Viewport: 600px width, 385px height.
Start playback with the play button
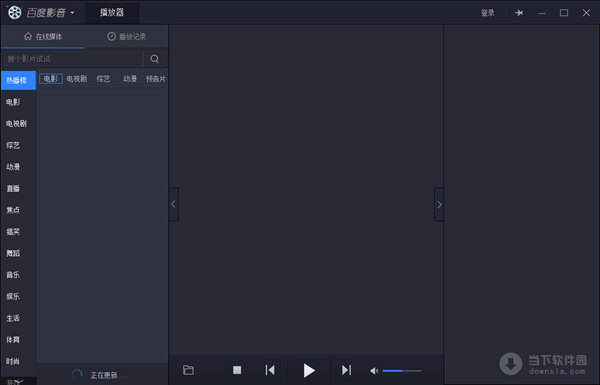pos(309,370)
